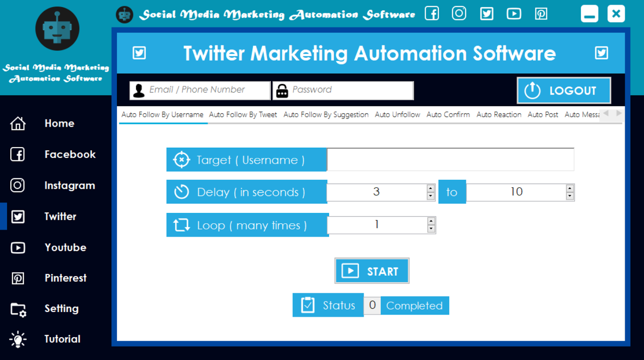This screenshot has height=360, width=644.
Task: Minimize the application window
Action: pos(589,14)
